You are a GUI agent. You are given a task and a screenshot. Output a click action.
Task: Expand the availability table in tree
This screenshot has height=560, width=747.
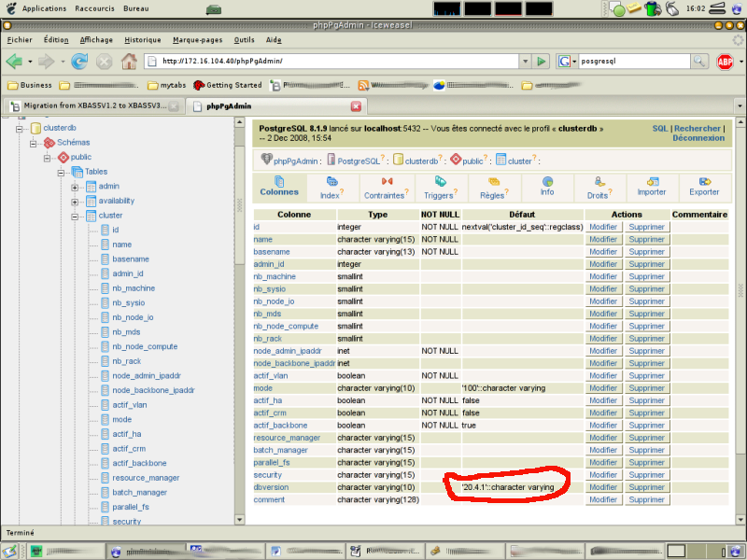(x=75, y=201)
